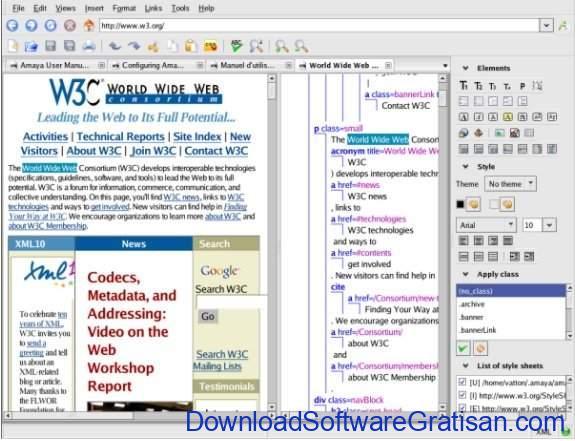Redo the last undone edit
Image resolution: width=575 pixels, height=441 pixels.
(x=134, y=46)
